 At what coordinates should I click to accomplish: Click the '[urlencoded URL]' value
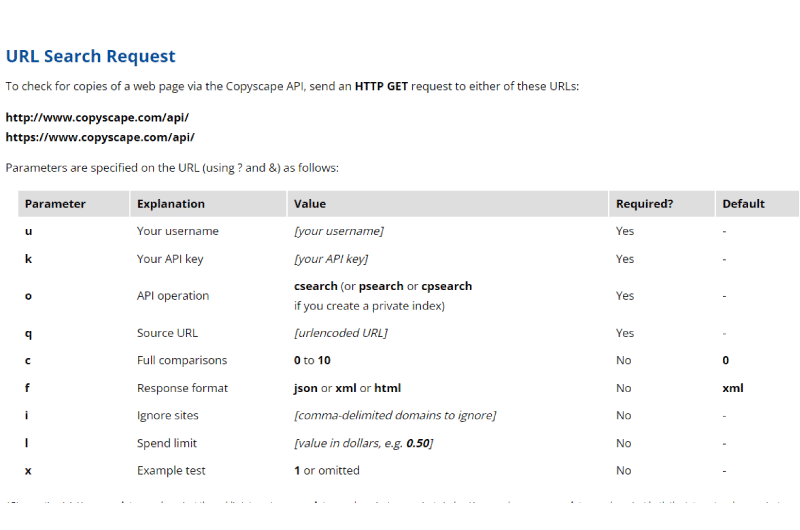click(x=341, y=333)
